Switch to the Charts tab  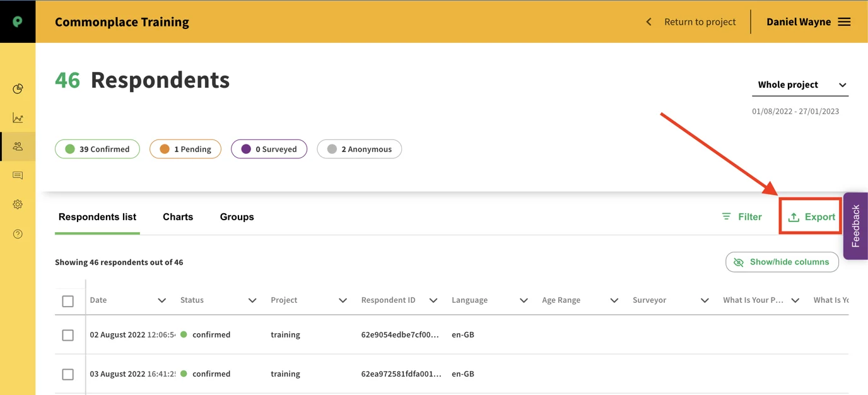point(178,216)
